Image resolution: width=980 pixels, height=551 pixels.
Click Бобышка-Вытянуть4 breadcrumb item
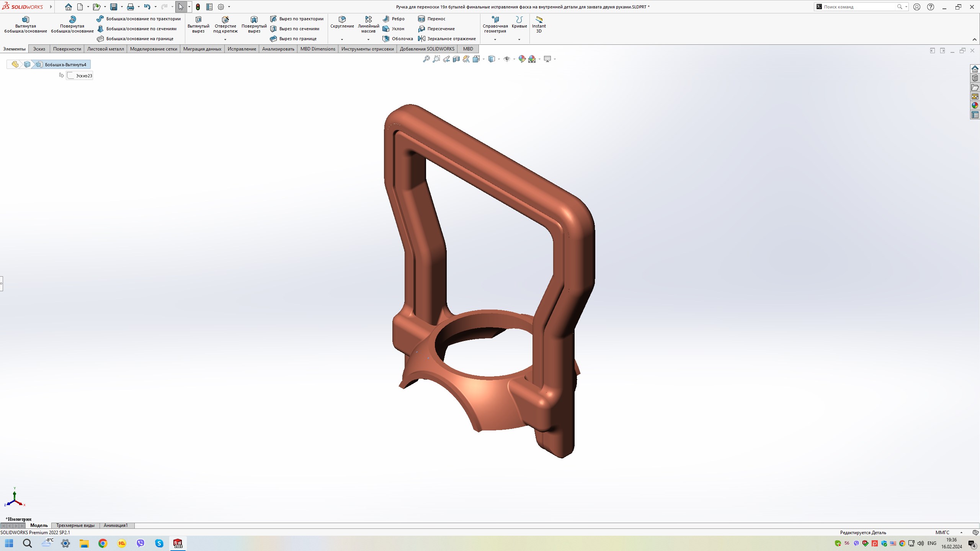click(65, 65)
